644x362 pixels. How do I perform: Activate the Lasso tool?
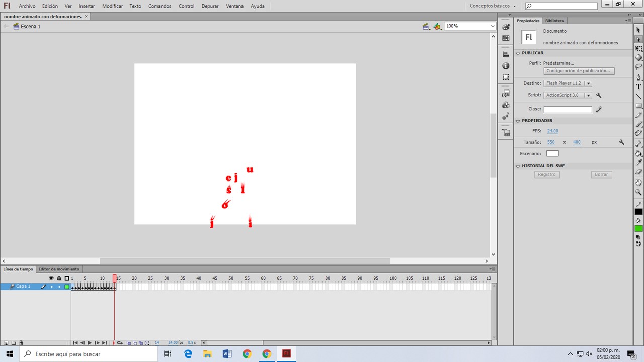point(638,66)
